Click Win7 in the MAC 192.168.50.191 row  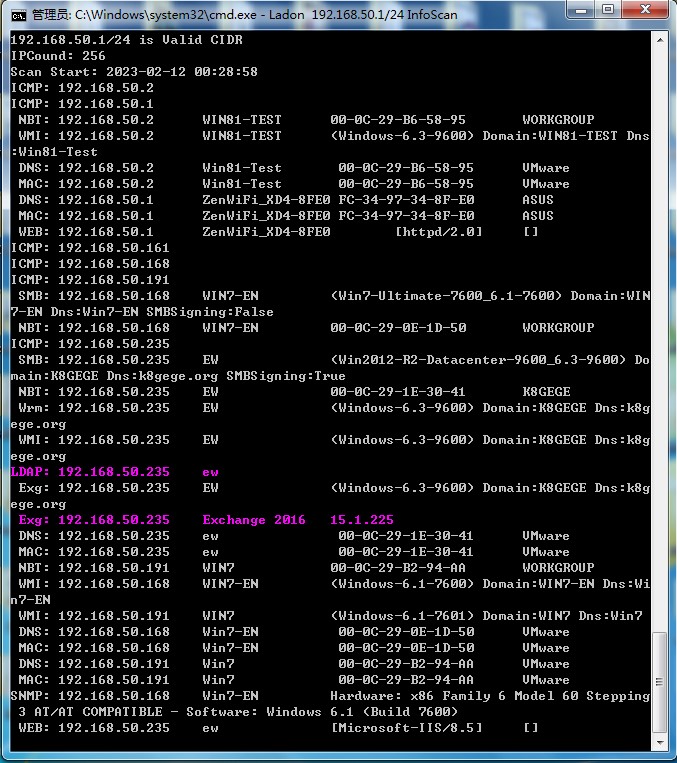[x=219, y=680]
